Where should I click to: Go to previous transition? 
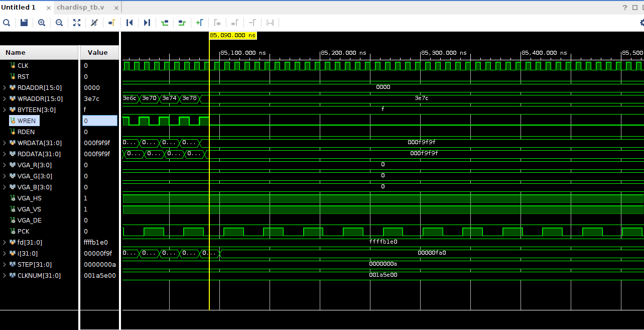[x=165, y=23]
